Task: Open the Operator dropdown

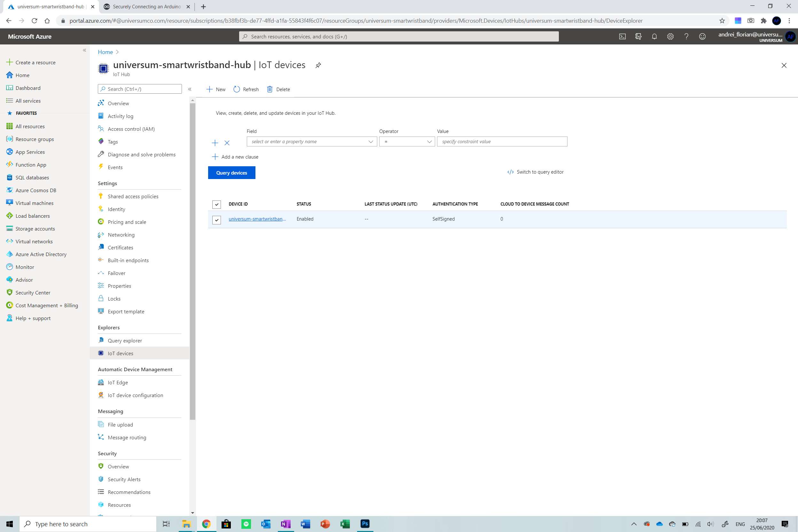Action: point(407,142)
